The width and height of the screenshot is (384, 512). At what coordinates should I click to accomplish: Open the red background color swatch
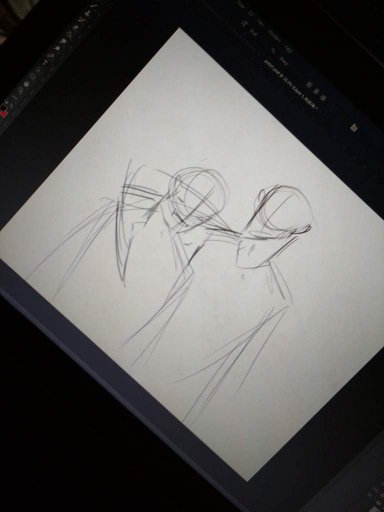pos(3,114)
